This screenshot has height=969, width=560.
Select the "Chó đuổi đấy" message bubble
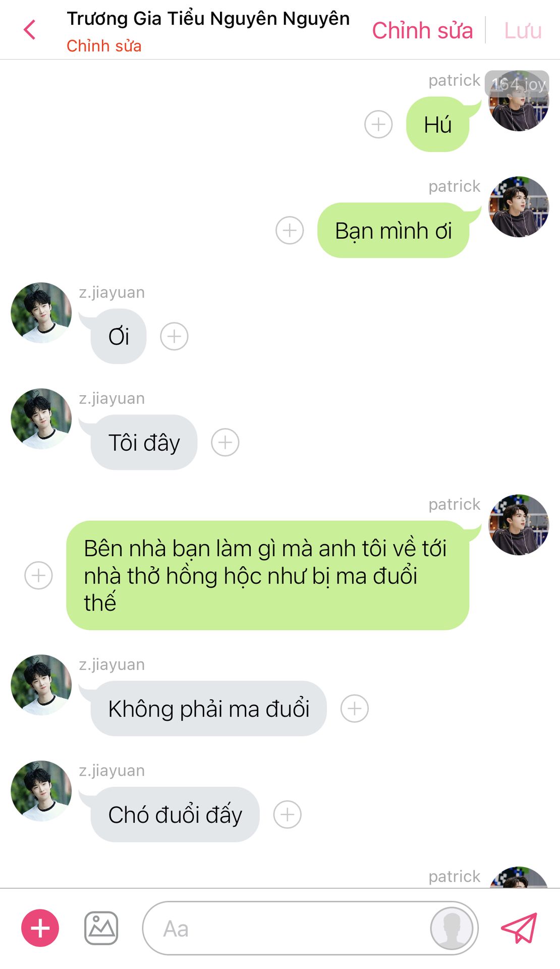(175, 815)
